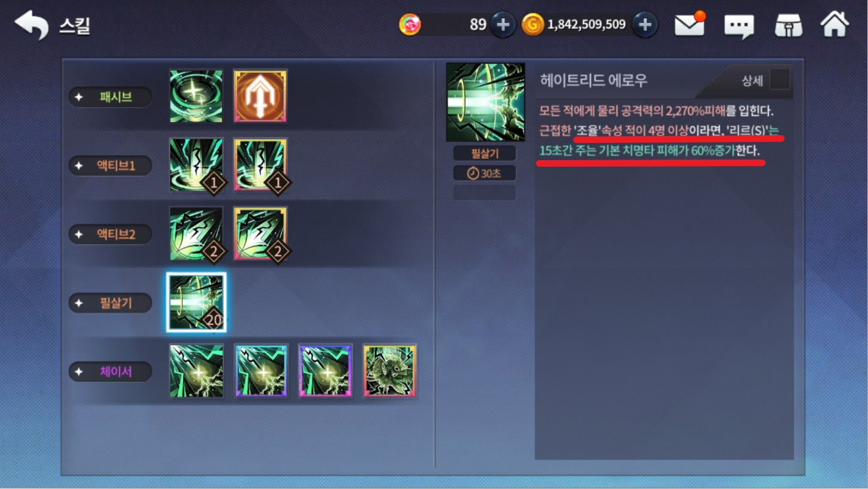Select the 필살기 category label
The width and height of the screenshot is (868, 489).
click(x=110, y=303)
